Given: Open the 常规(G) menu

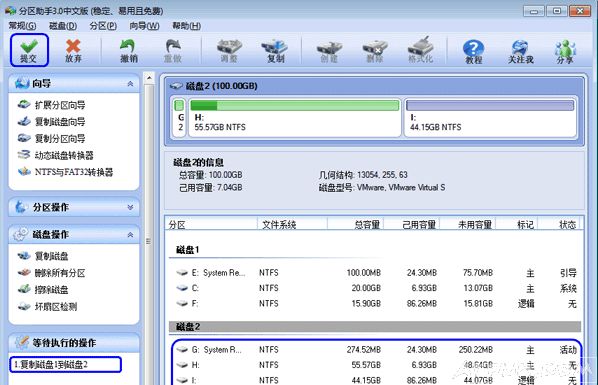Looking at the screenshot, I should [23, 26].
